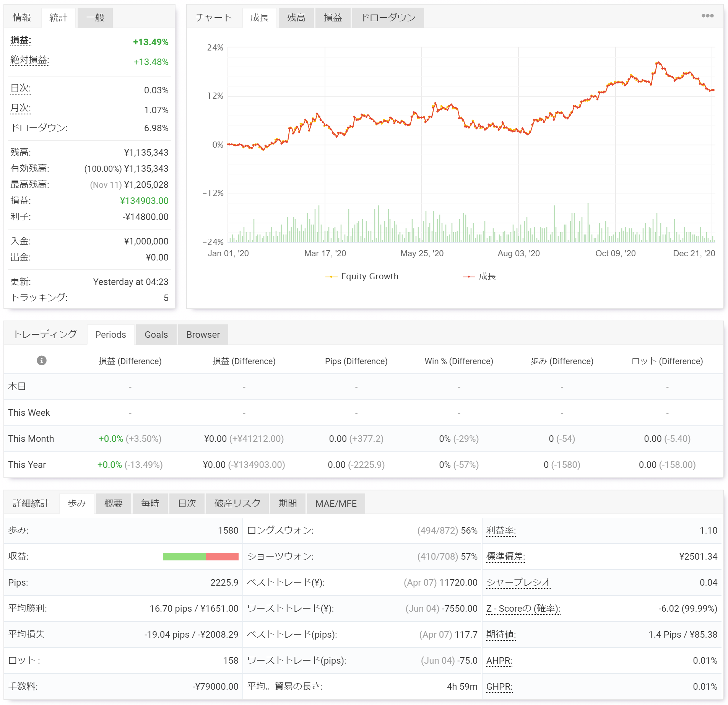Click the This Year row label
Viewport: 728px width, 705px height.
coord(27,465)
